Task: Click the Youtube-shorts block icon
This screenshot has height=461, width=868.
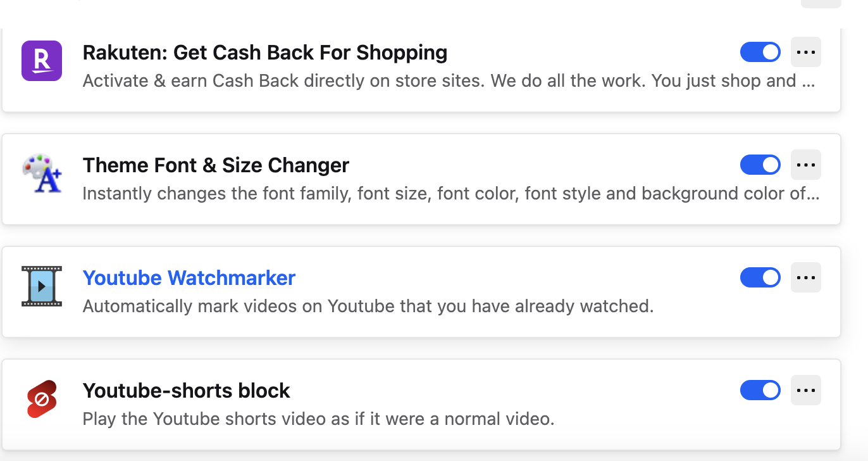Action: tap(42, 399)
